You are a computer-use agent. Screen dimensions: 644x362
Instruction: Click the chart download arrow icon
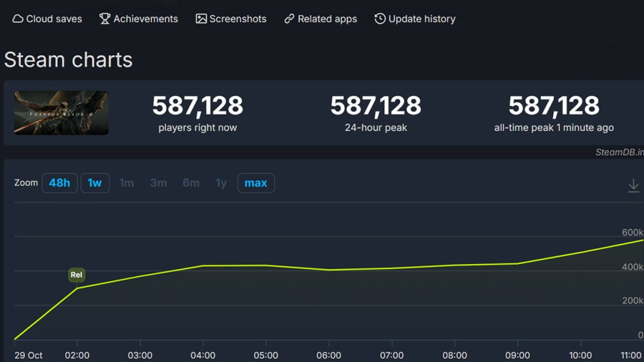point(633,185)
